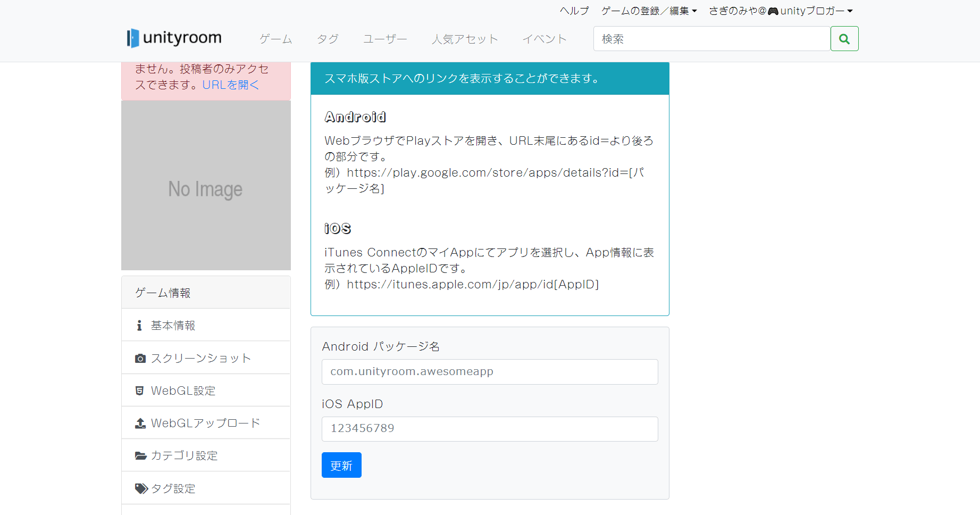Open the ゲーム navigation menu
The image size is (980, 515).
(x=275, y=38)
